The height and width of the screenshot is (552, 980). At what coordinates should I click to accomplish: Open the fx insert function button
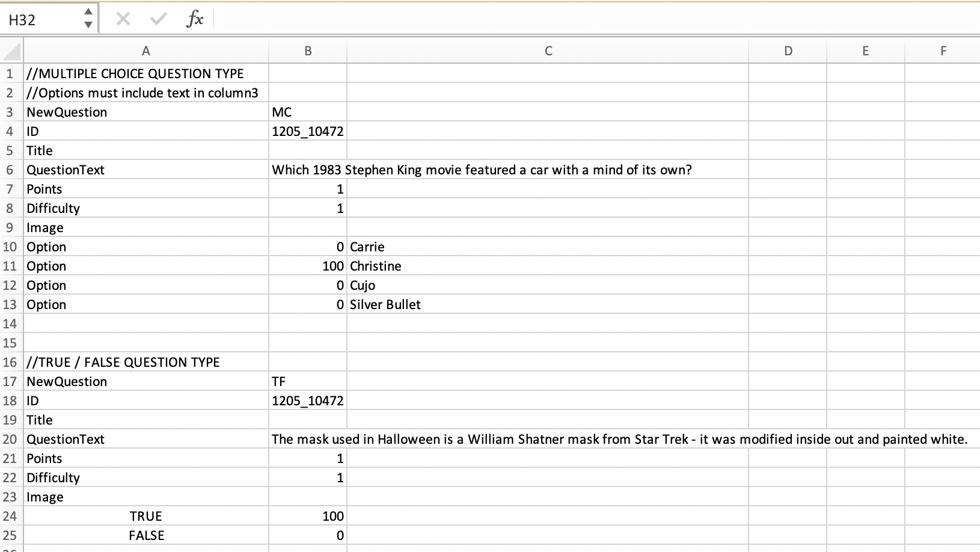195,19
